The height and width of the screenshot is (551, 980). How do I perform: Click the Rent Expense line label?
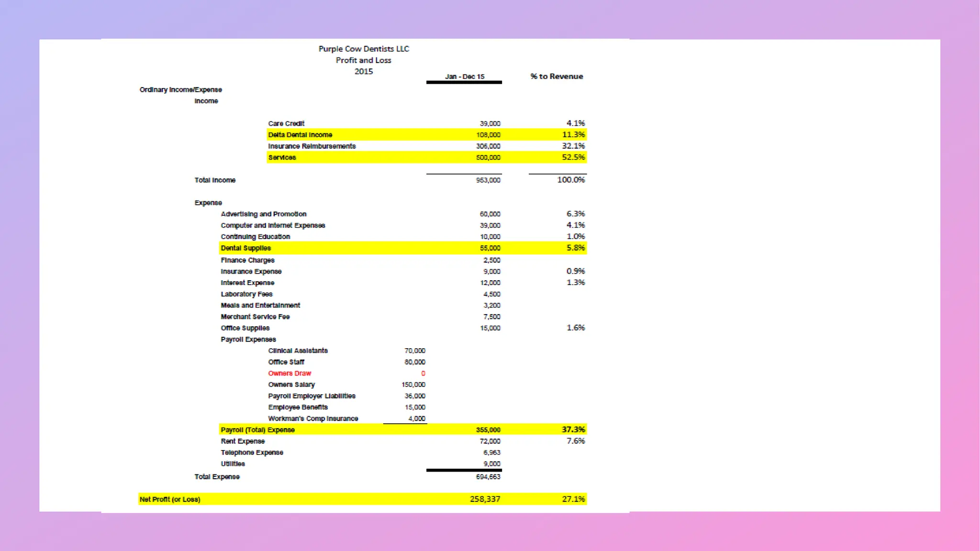click(243, 441)
